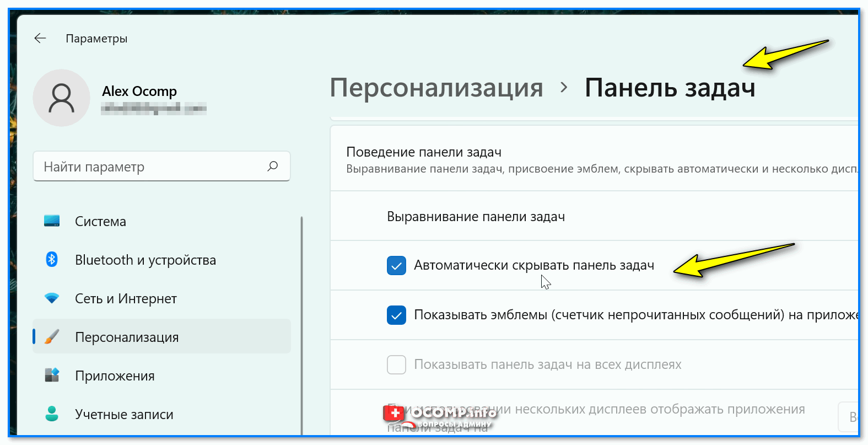Click the Bluetooth icon in sidebar
The height and width of the screenshot is (445, 868).
pos(52,259)
